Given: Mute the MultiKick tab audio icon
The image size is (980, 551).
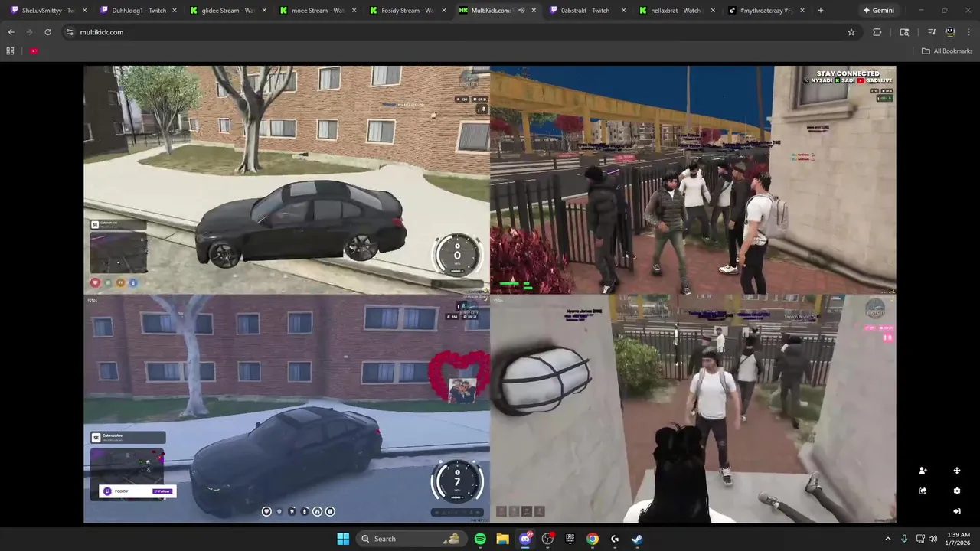Looking at the screenshot, I should point(521,11).
